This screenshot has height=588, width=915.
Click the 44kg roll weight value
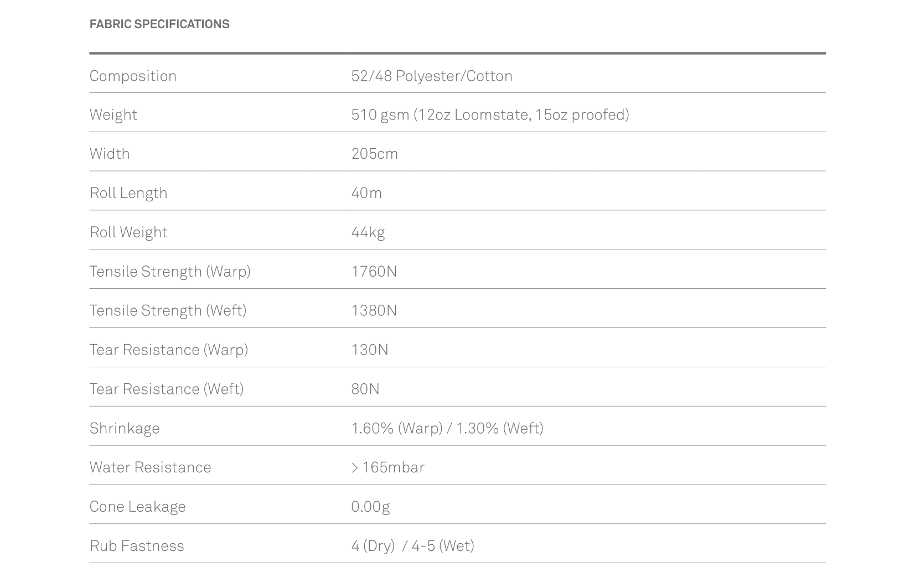(368, 232)
